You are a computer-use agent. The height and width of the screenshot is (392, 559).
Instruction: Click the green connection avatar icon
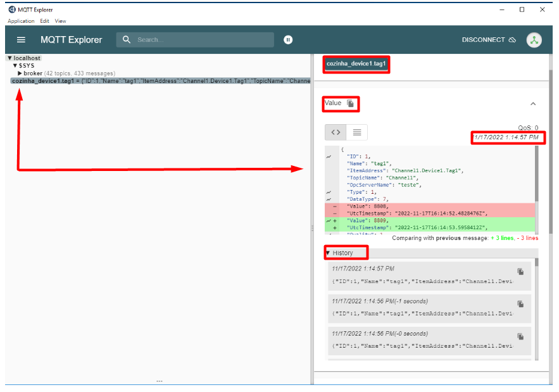tap(534, 40)
